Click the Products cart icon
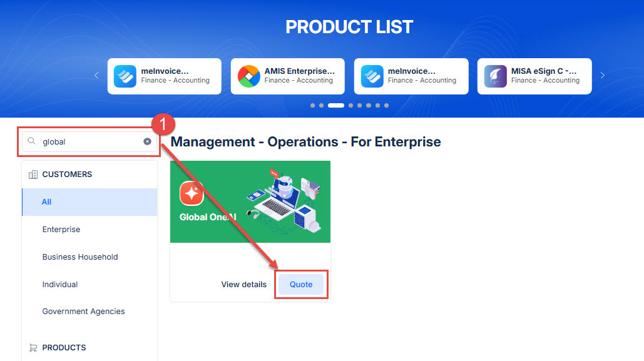 pyautogui.click(x=33, y=348)
